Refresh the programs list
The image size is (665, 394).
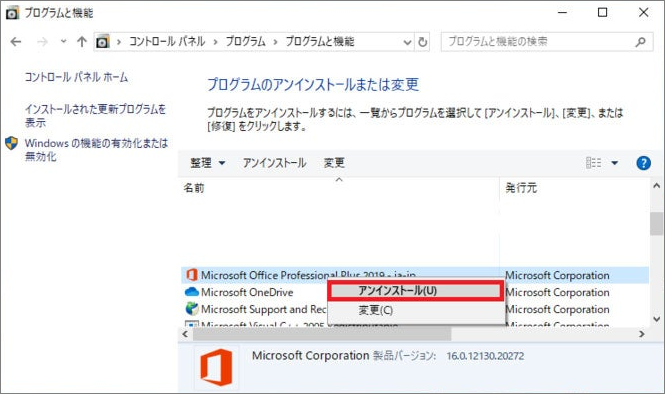(422, 42)
